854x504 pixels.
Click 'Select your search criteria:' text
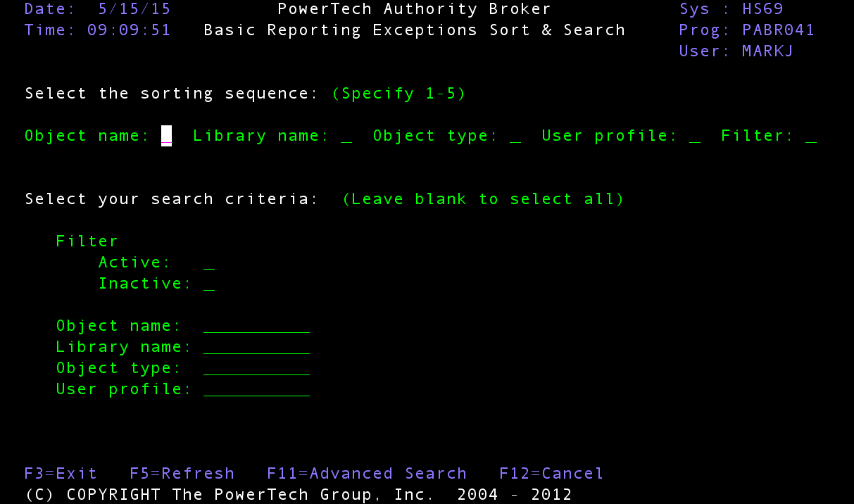(172, 199)
